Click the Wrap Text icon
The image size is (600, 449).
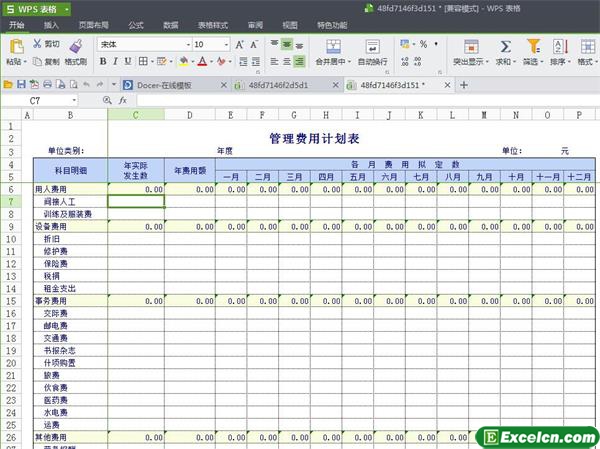click(x=374, y=47)
